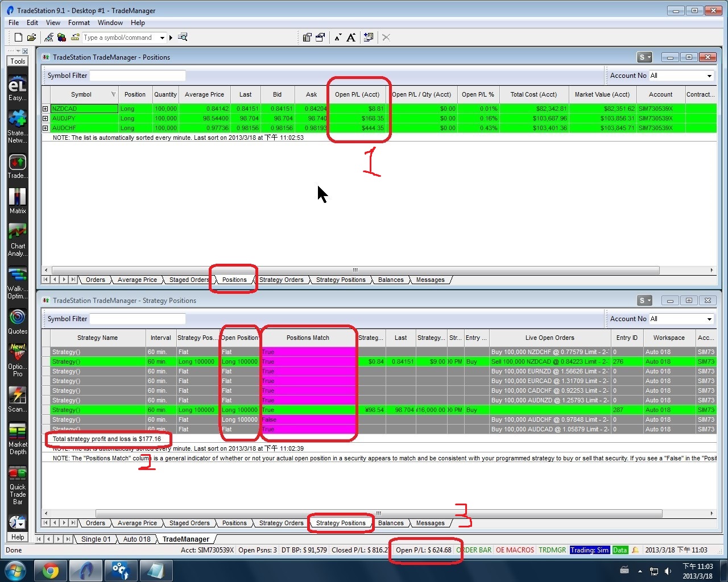Open OptionStation Pro icon in sidebar
This screenshot has height=582, width=728.
tap(17, 360)
